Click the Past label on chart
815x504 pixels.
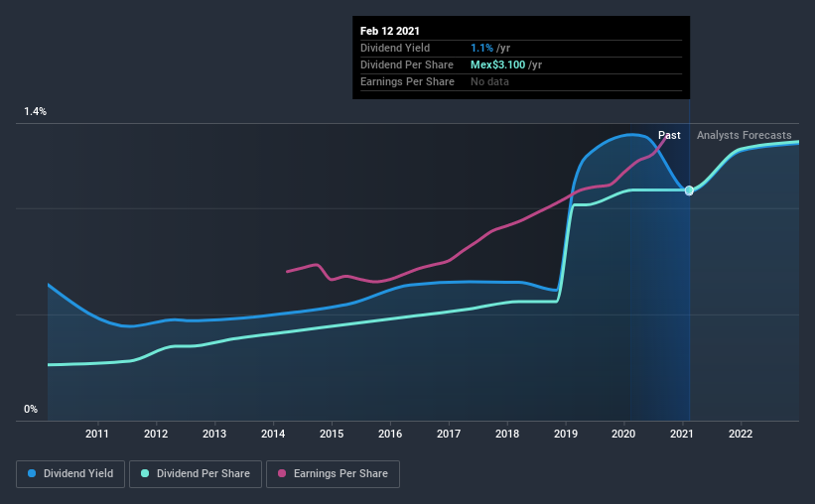pyautogui.click(x=669, y=135)
